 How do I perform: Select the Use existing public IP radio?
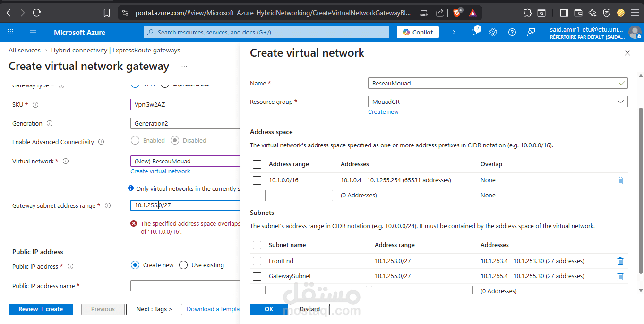[x=183, y=265]
